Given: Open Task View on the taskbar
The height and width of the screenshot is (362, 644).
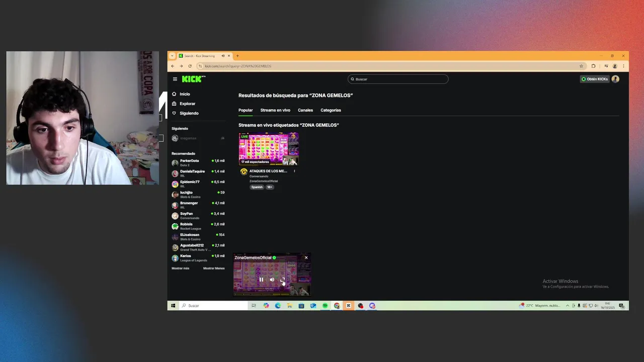Looking at the screenshot, I should [254, 306].
